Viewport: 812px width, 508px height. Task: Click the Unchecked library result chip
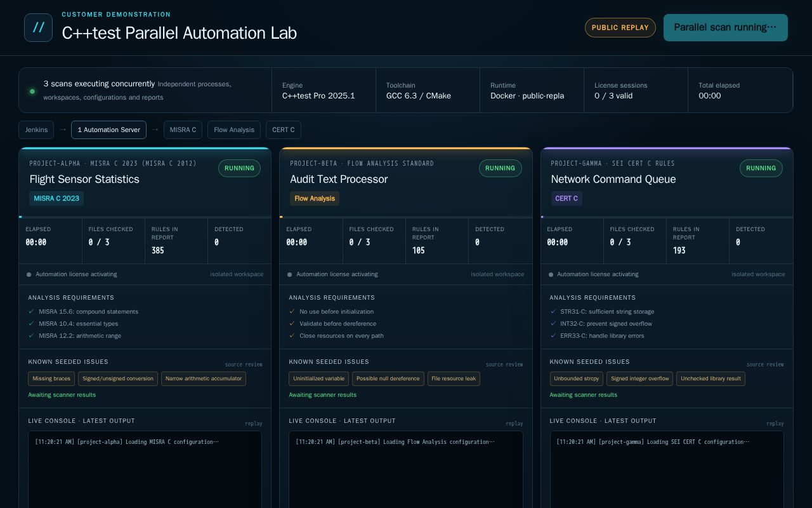[x=710, y=378]
